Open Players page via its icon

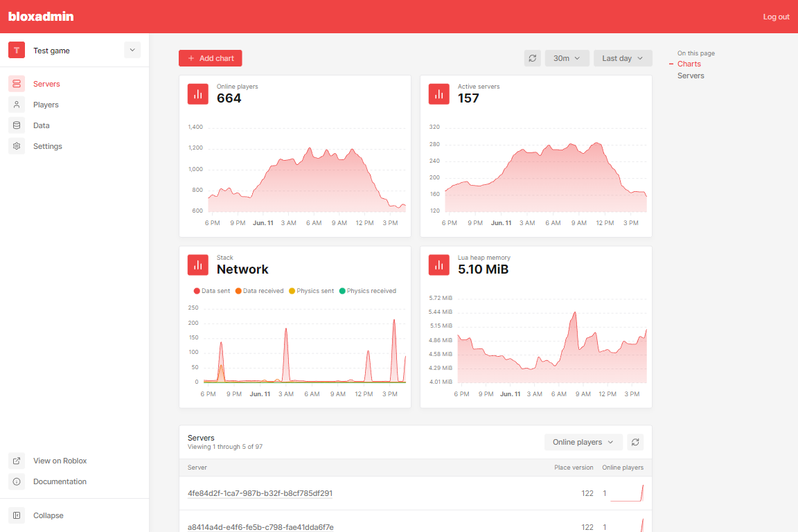coord(17,105)
